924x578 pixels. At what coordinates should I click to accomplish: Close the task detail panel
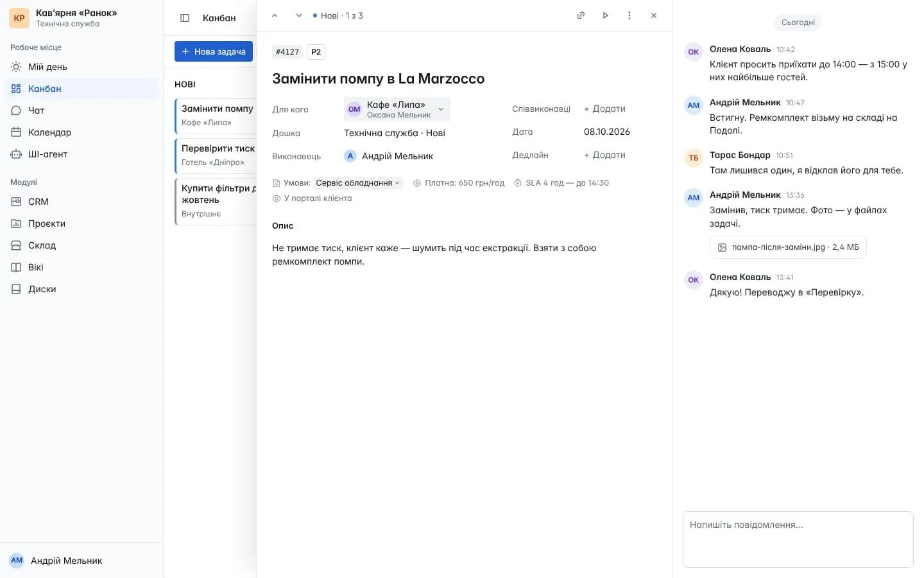click(654, 15)
